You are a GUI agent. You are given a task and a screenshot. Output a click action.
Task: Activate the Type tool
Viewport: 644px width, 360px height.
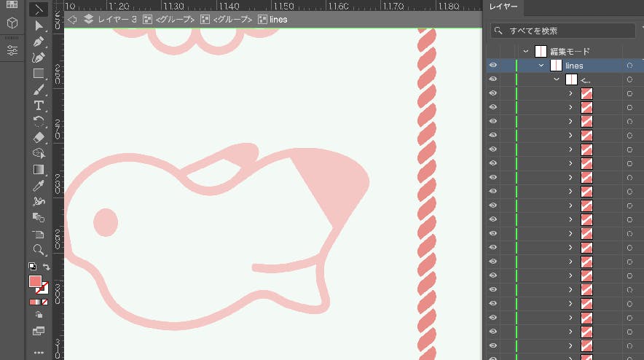click(x=39, y=106)
